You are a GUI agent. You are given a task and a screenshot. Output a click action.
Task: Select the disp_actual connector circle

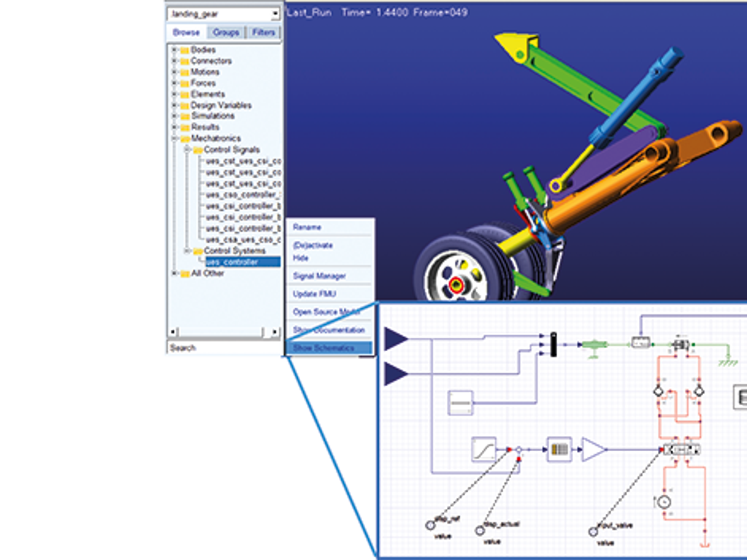click(480, 531)
